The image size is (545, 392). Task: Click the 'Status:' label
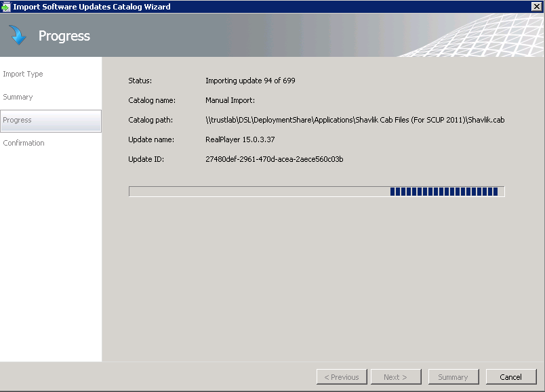click(x=140, y=81)
